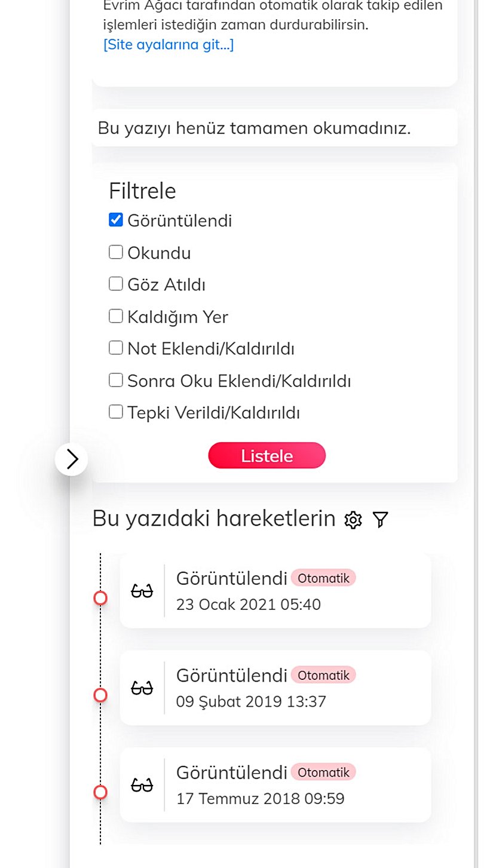Click timeline marker for 09 Şubat 2019
The height and width of the screenshot is (868, 493).
point(100,695)
